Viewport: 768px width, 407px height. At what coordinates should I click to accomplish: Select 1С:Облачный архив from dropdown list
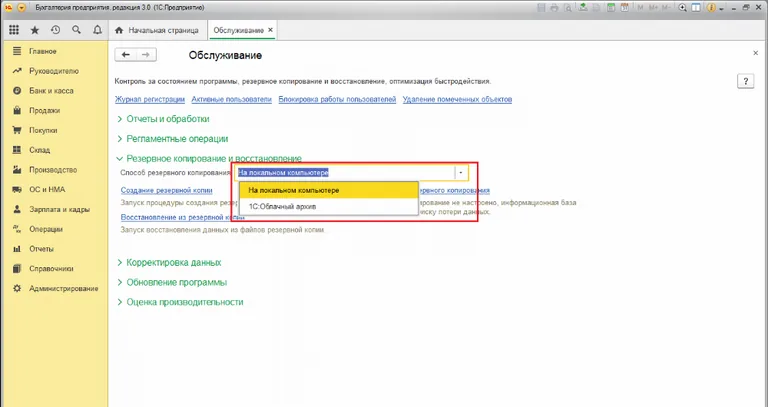[x=328, y=206]
